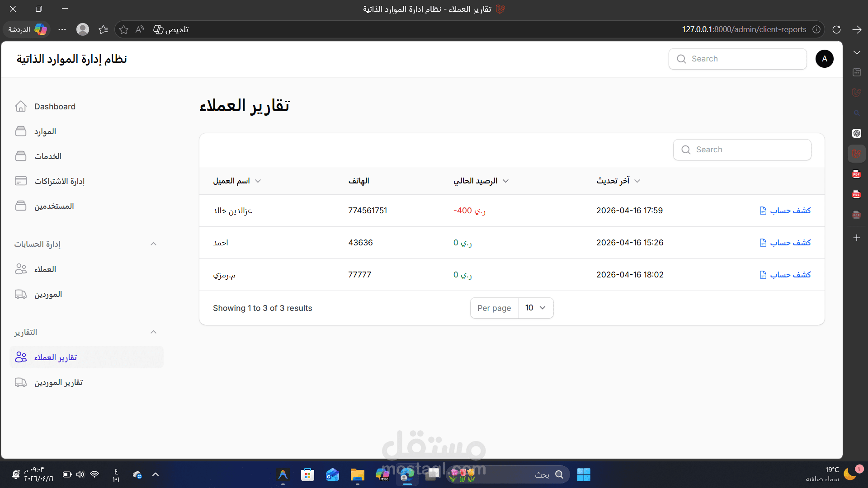
Task: Click the -400 ر.ي balance
Action: click(469, 211)
